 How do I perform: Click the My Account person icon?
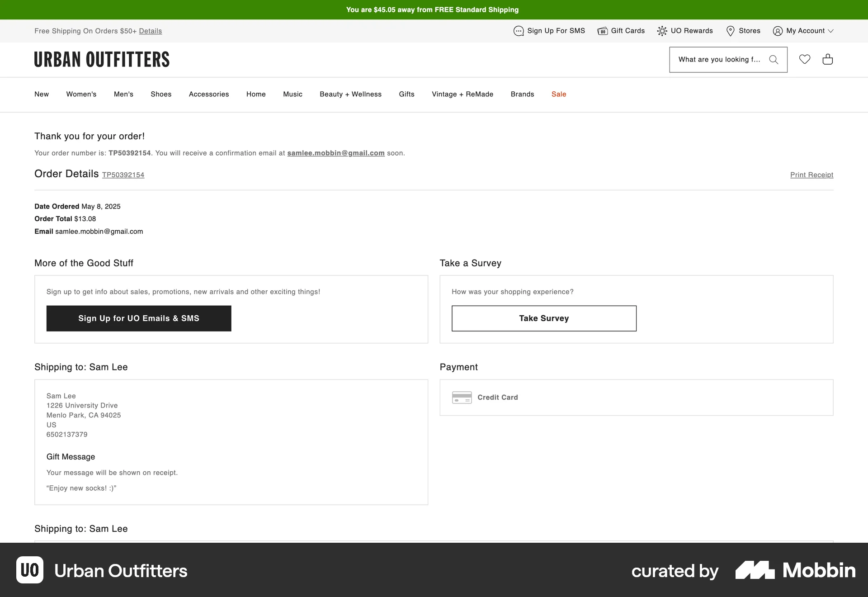[778, 31]
